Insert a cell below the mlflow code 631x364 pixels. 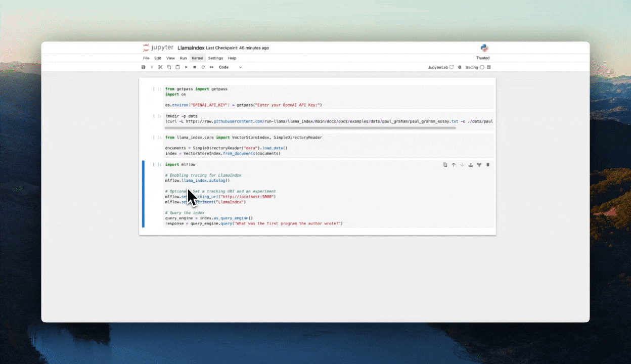[479, 164]
